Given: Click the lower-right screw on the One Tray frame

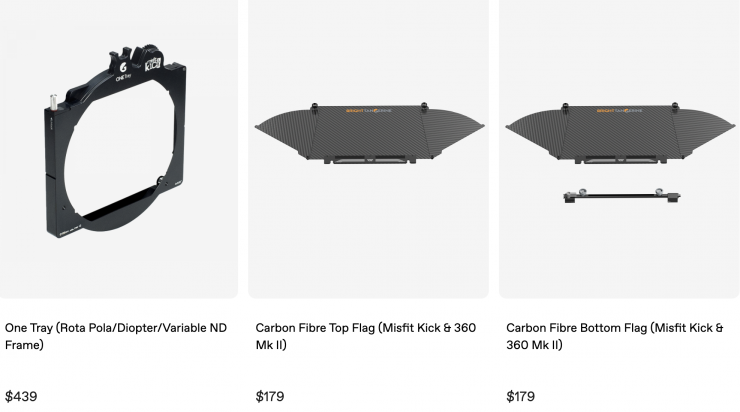Looking at the screenshot, I should click(x=162, y=182).
